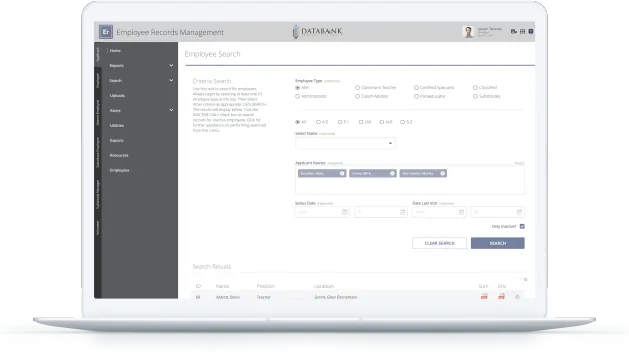Sort results by Location column header
The height and width of the screenshot is (361, 629).
(x=324, y=286)
